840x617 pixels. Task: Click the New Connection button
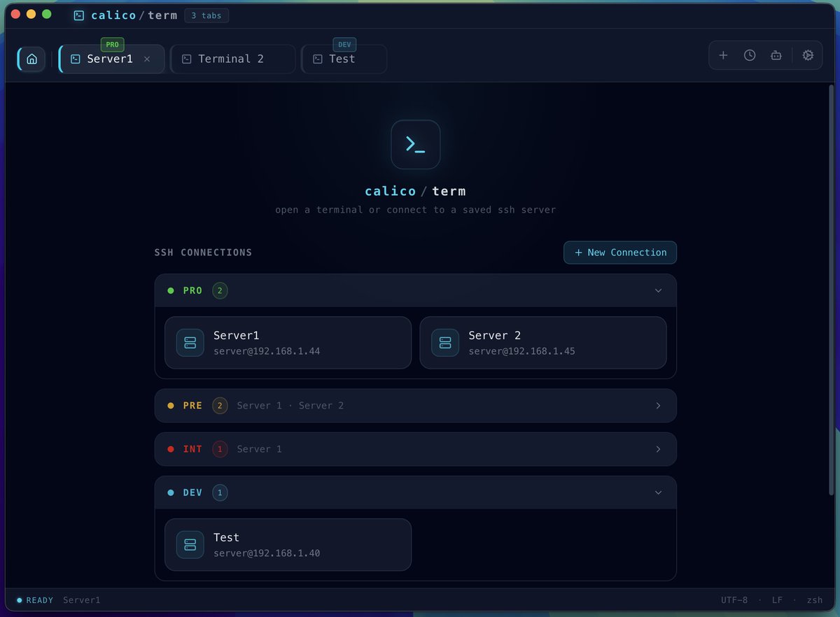click(x=620, y=253)
